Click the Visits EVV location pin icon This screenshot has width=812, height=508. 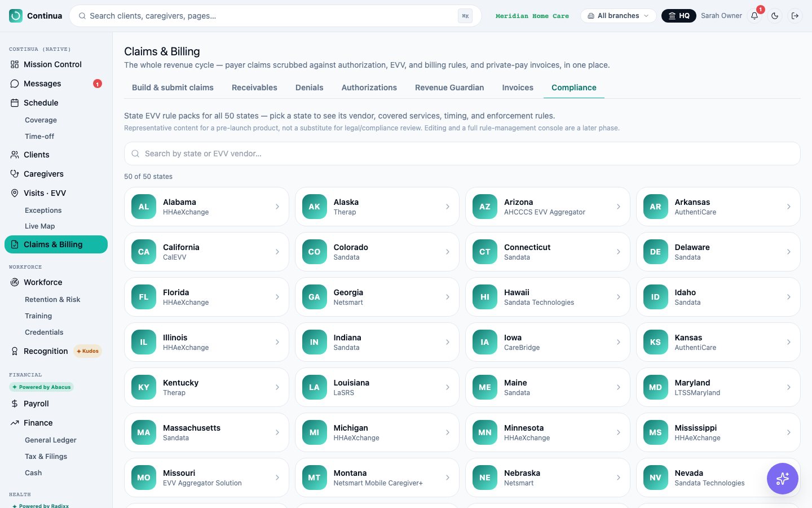(x=15, y=193)
